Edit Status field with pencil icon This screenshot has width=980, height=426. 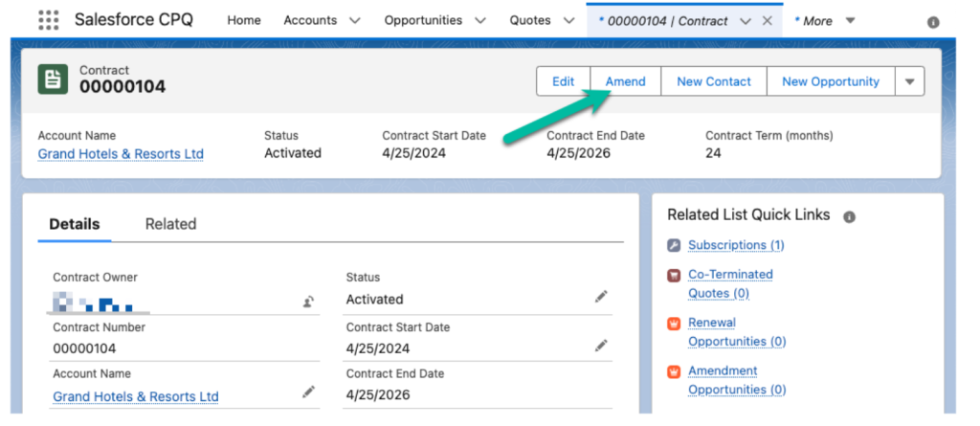601,297
